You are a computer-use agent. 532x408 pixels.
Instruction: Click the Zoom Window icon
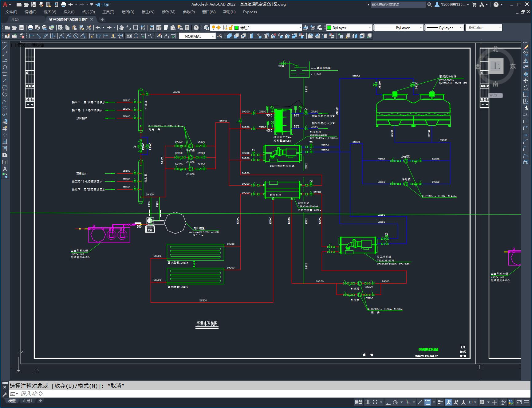click(x=136, y=28)
